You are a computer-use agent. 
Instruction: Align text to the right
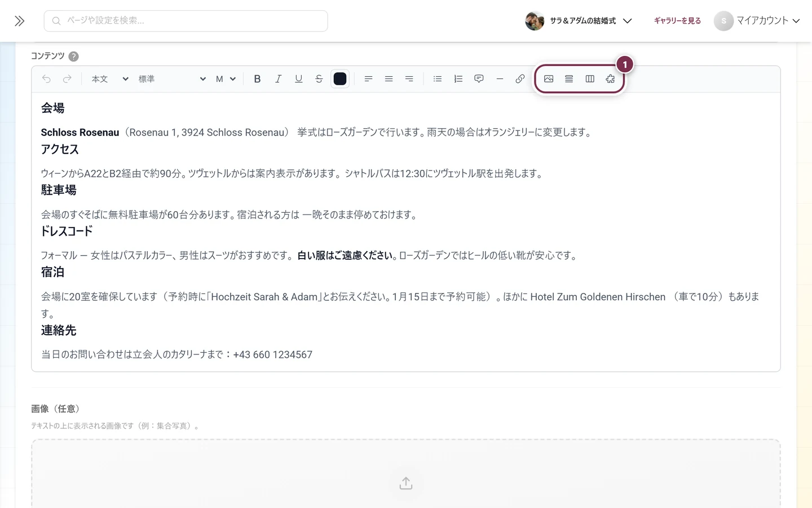[409, 79]
